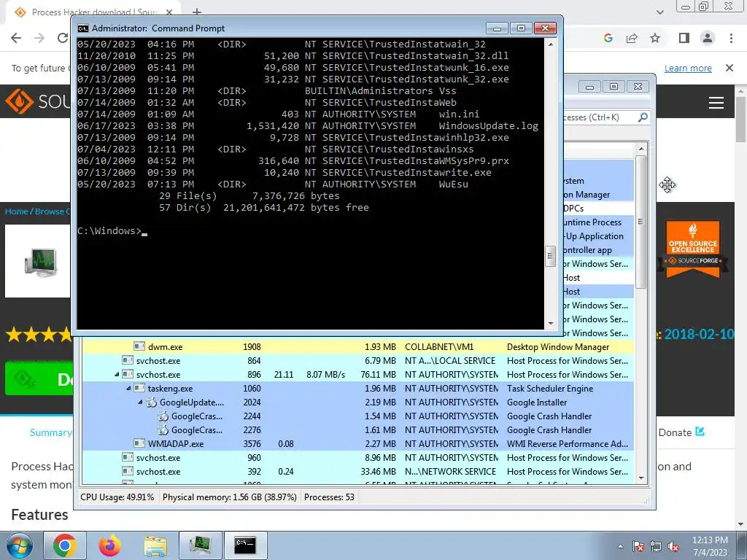Select svchost.exe PID 864 row
Screen dimensions: 747x560
[x=357, y=360]
